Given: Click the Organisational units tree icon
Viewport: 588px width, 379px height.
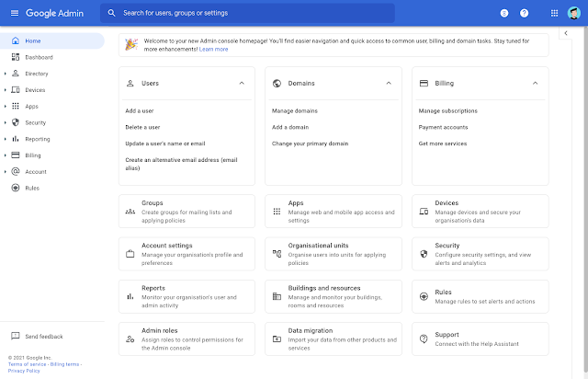Looking at the screenshot, I should (277, 254).
